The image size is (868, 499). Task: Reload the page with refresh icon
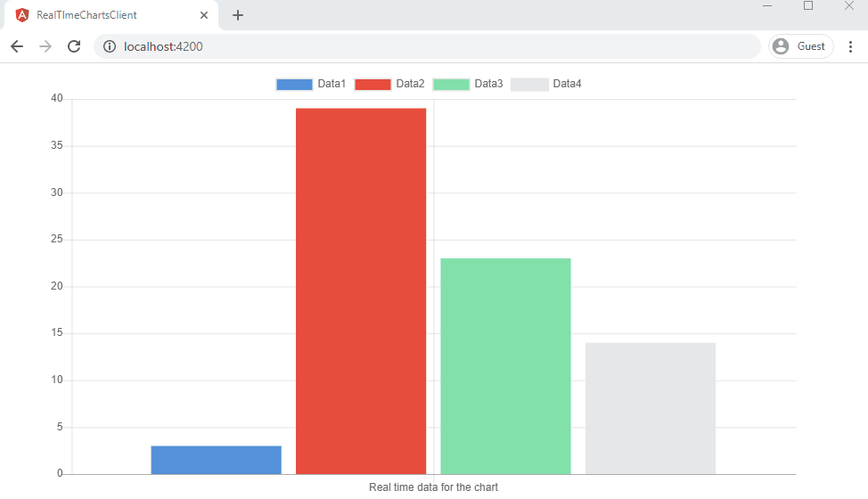click(x=74, y=46)
